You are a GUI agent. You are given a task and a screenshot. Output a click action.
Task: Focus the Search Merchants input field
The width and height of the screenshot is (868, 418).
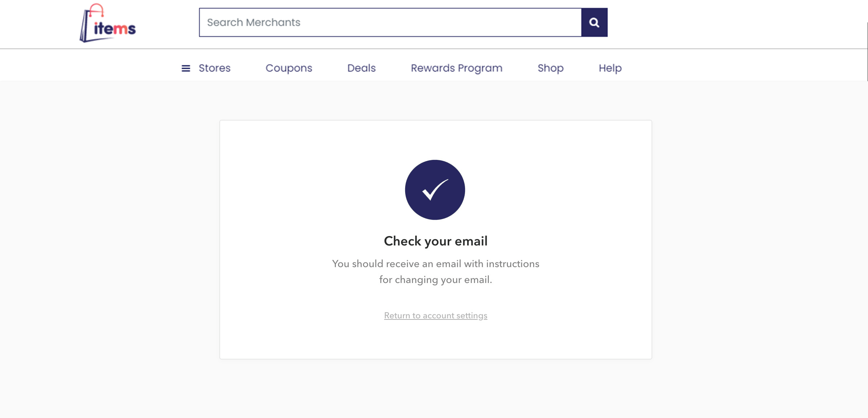(x=390, y=22)
